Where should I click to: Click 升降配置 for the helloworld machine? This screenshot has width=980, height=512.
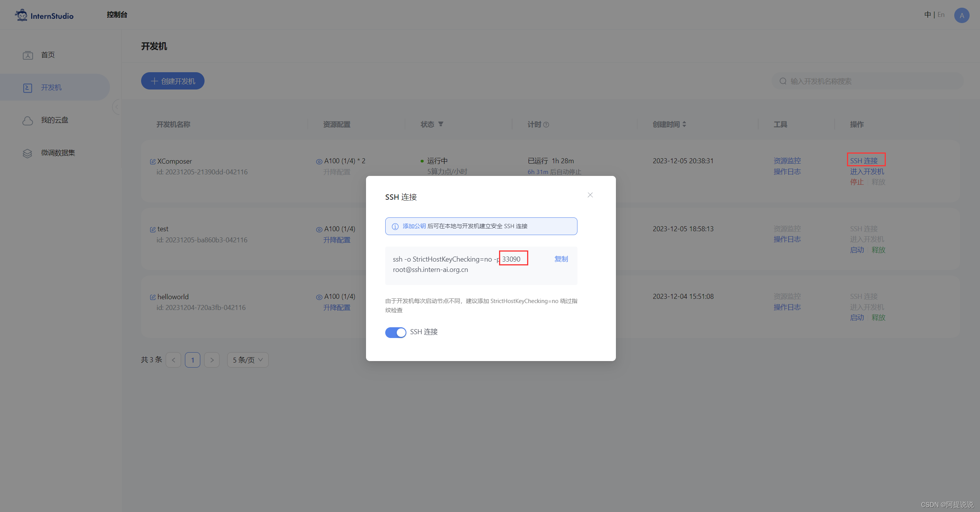[x=337, y=307]
